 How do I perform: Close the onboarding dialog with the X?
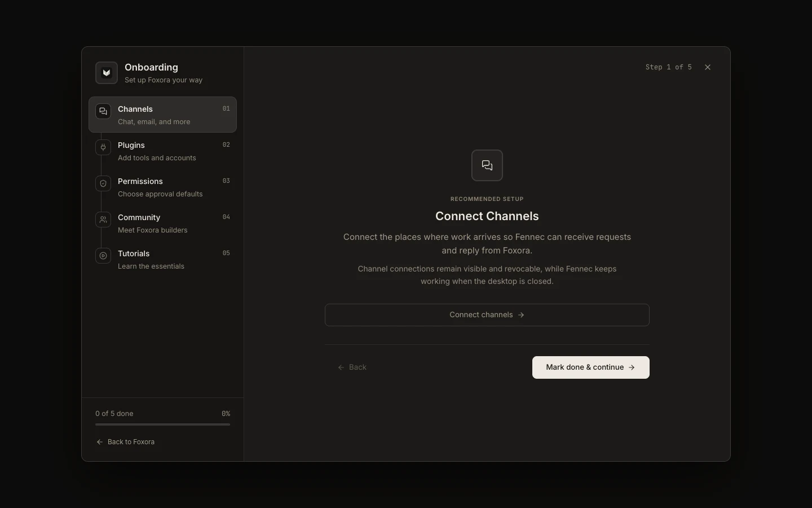coord(708,67)
